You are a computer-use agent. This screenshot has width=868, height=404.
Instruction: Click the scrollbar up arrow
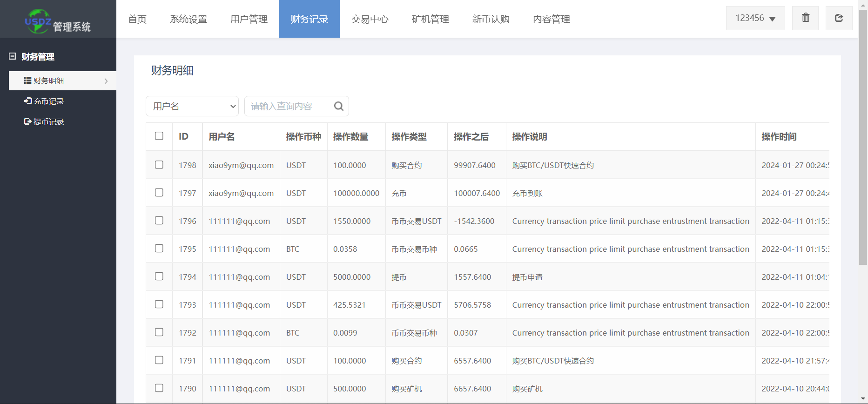pos(863,4)
